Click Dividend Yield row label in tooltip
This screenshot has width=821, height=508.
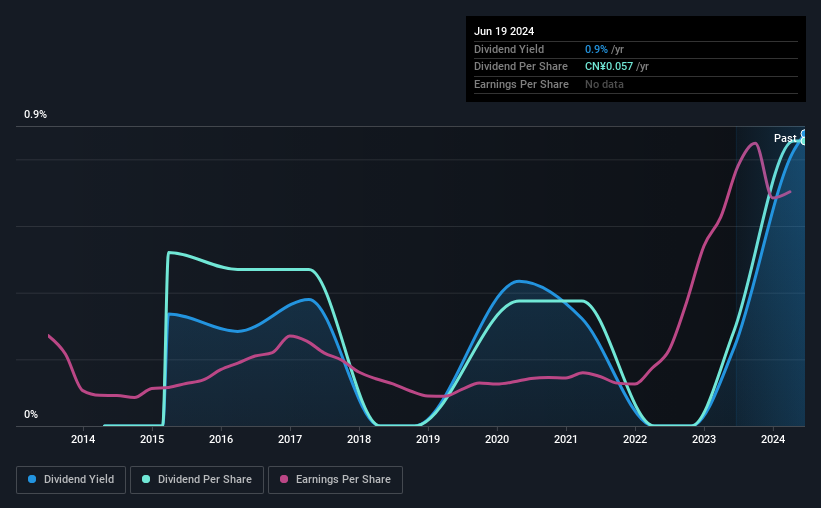tap(509, 49)
